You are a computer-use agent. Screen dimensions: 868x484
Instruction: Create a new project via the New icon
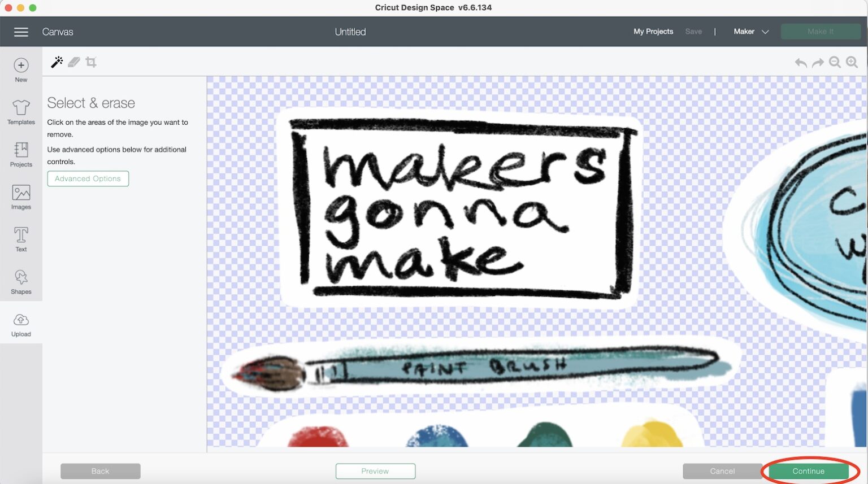click(21, 69)
